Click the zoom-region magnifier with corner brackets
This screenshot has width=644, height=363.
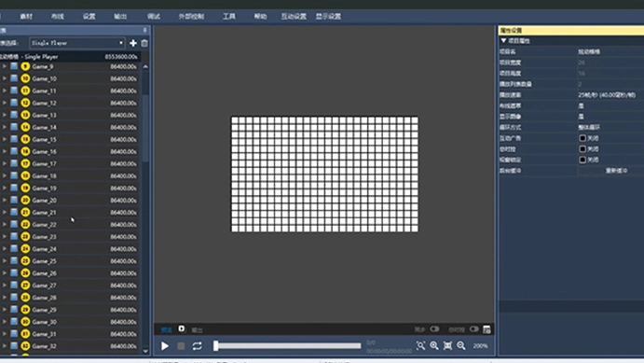click(420, 345)
